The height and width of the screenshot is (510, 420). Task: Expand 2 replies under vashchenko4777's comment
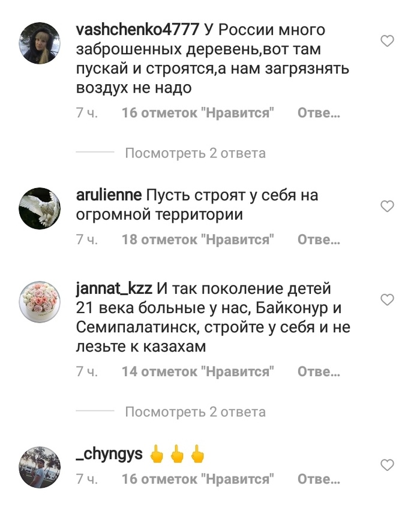[195, 153]
